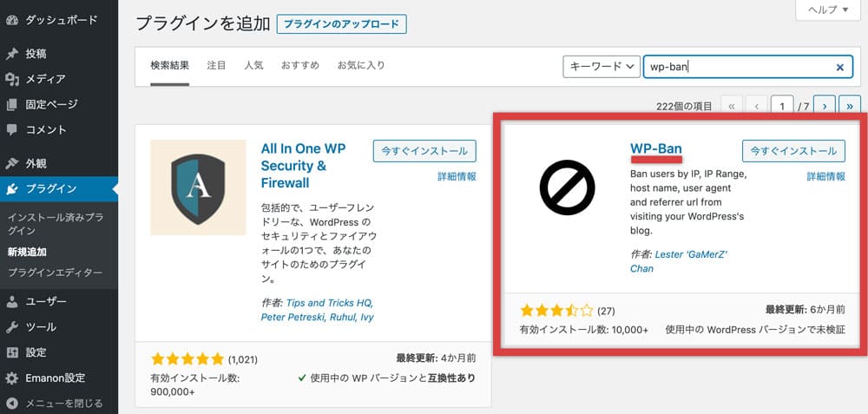The height and width of the screenshot is (414, 868).
Task: Go to the next results page arrow
Action: pyautogui.click(x=825, y=106)
